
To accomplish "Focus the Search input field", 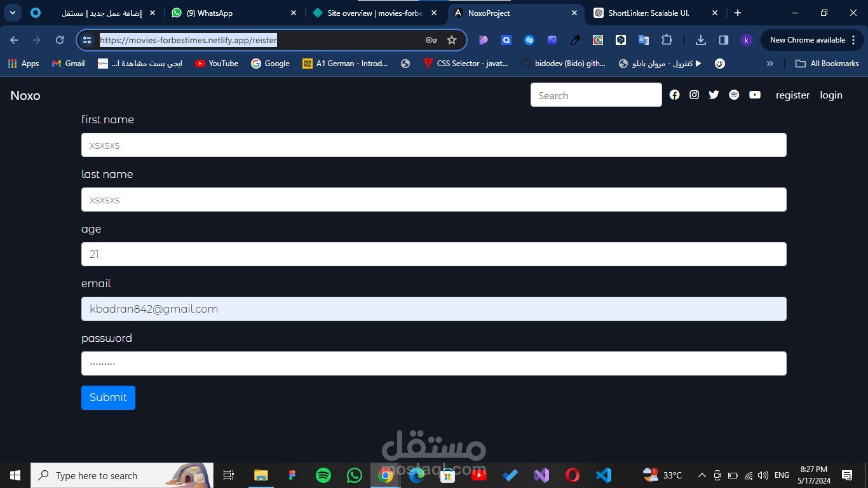I will click(596, 95).
